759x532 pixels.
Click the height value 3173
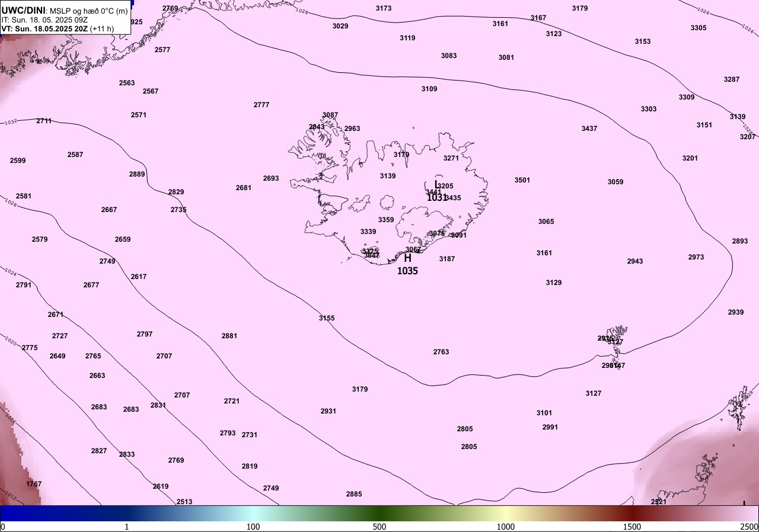(x=384, y=8)
